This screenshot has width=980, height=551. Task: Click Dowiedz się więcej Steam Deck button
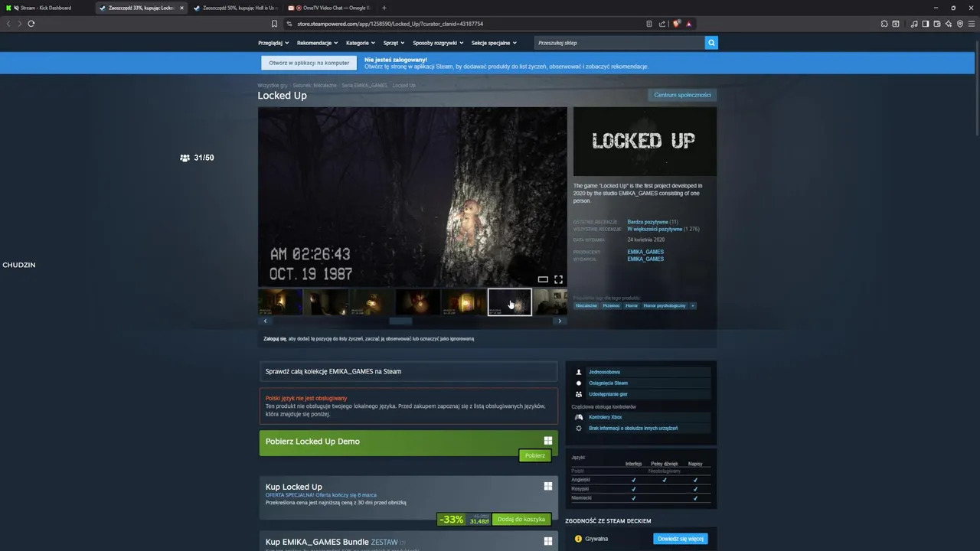pyautogui.click(x=681, y=539)
